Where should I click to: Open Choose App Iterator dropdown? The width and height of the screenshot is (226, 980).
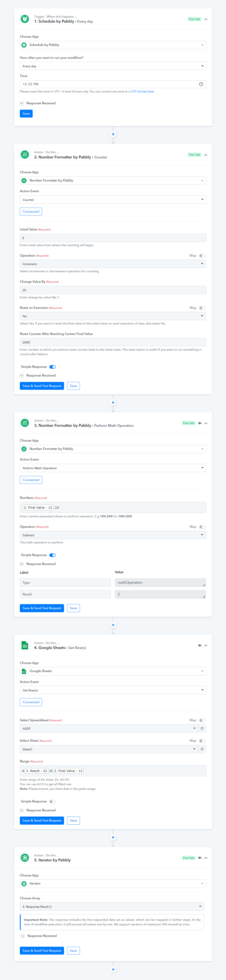tap(113, 883)
